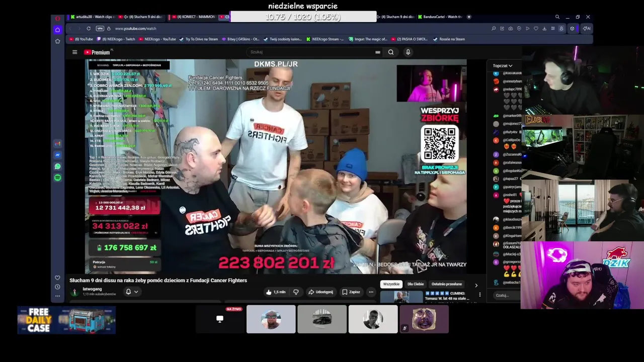The height and width of the screenshot is (362, 644).
Task: Click the toolbar heart save icon
Action: (536, 29)
